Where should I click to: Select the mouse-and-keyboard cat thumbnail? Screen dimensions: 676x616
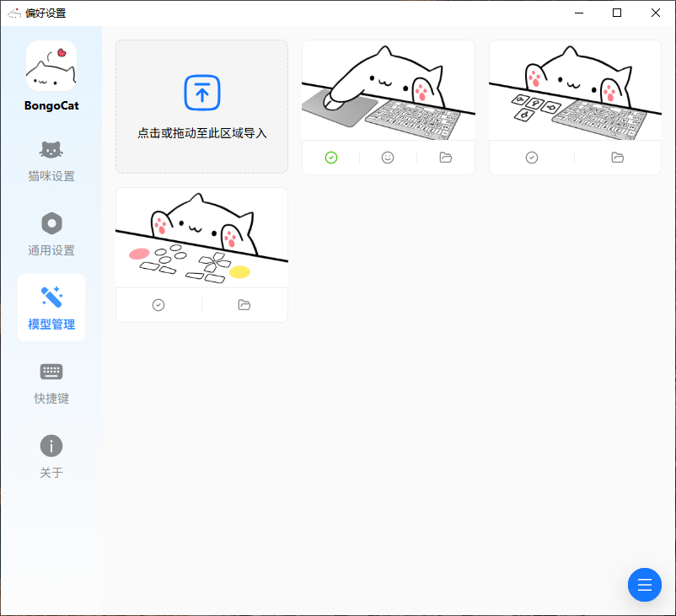coord(388,90)
